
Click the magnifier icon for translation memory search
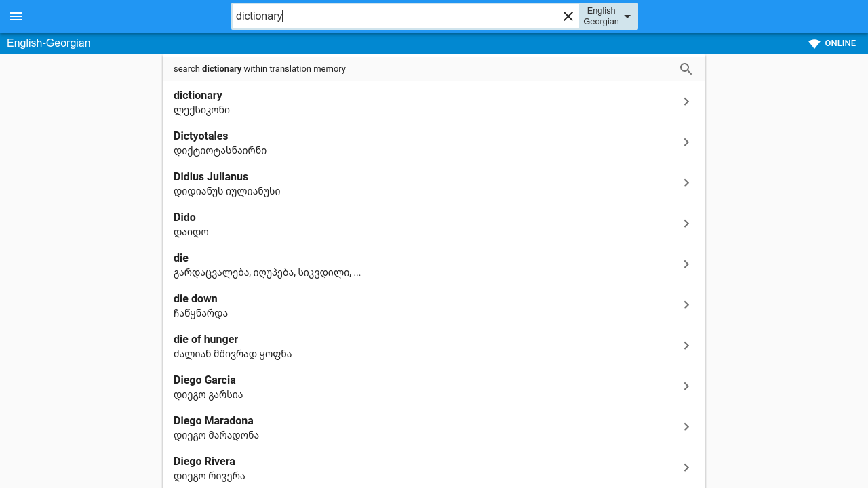(x=686, y=68)
